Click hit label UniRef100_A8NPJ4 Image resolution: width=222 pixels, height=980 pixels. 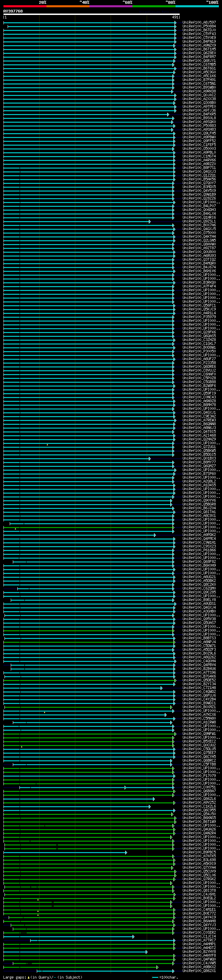click(199, 642)
